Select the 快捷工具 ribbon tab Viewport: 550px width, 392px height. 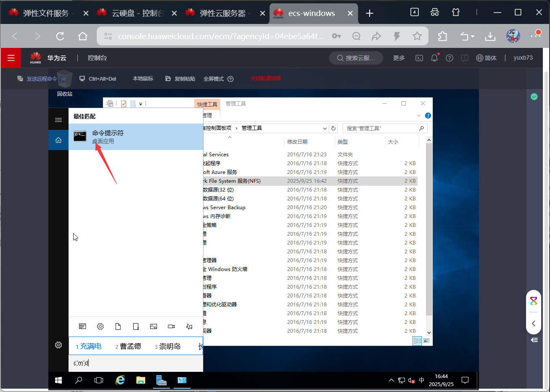[207, 104]
